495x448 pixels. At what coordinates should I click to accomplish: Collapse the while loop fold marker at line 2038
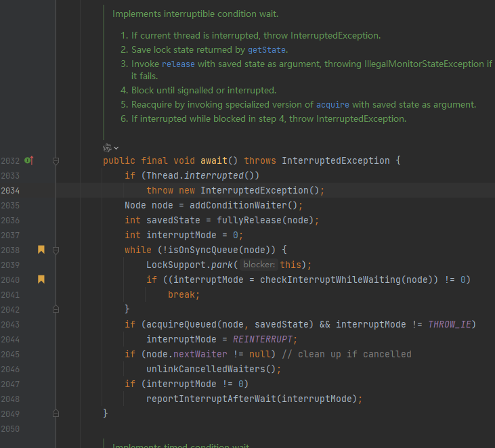(x=56, y=250)
